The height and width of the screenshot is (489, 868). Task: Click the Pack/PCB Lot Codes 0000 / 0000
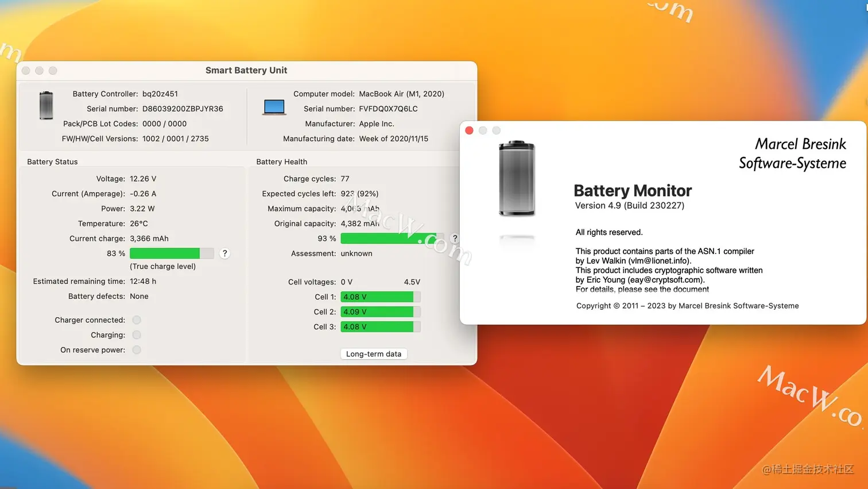coord(164,124)
